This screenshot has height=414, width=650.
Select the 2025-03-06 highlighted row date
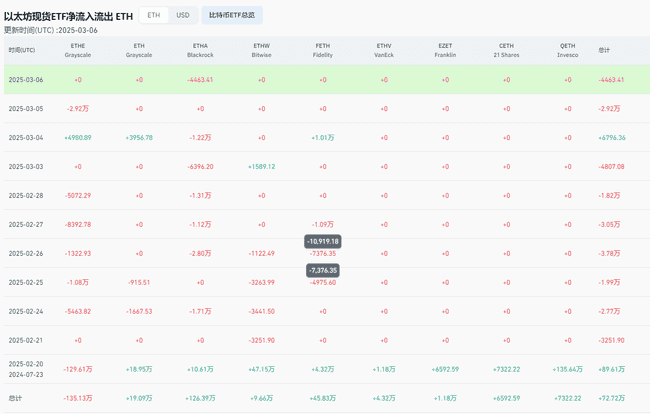(x=26, y=80)
